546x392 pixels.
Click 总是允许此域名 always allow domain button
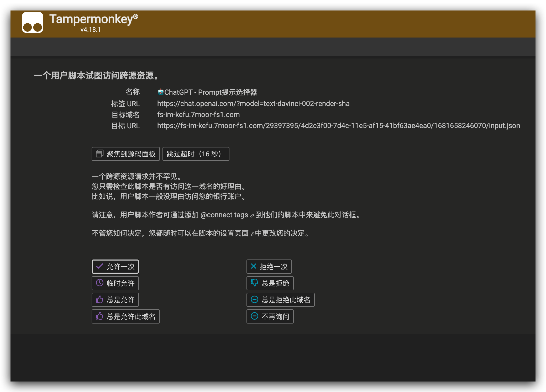click(x=126, y=316)
